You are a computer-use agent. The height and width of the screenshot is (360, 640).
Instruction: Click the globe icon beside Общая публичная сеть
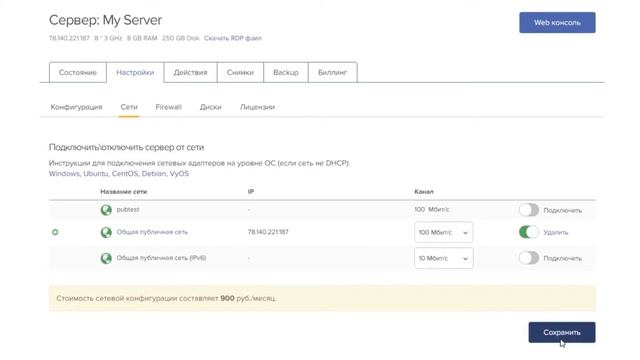pos(106,232)
